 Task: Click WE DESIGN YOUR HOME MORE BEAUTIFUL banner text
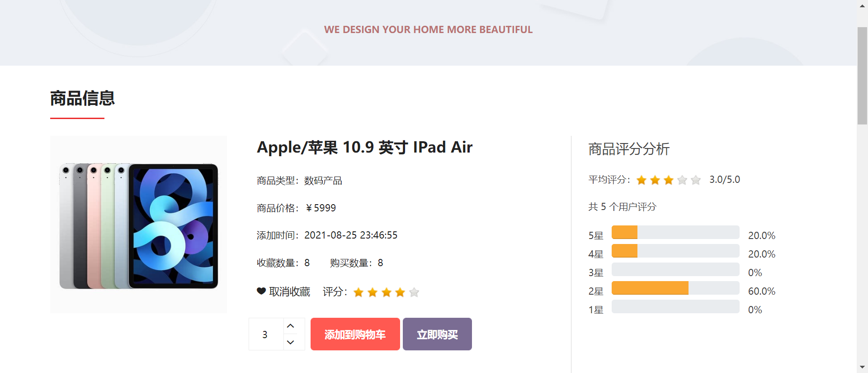tap(429, 29)
